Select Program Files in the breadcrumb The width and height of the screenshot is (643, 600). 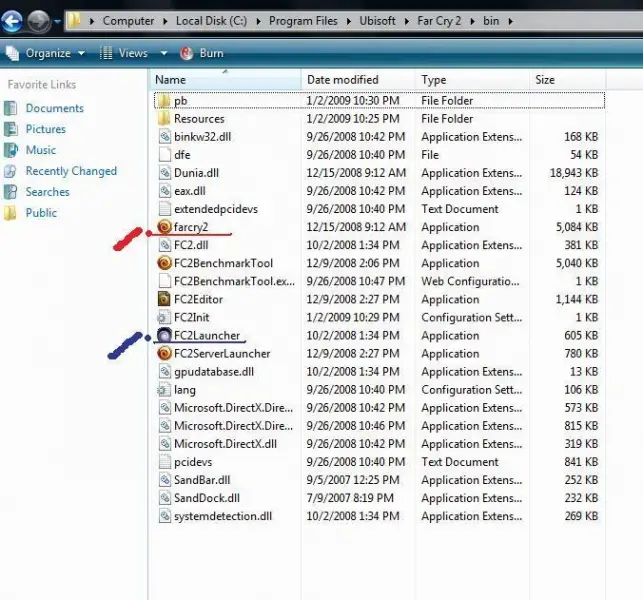[303, 21]
